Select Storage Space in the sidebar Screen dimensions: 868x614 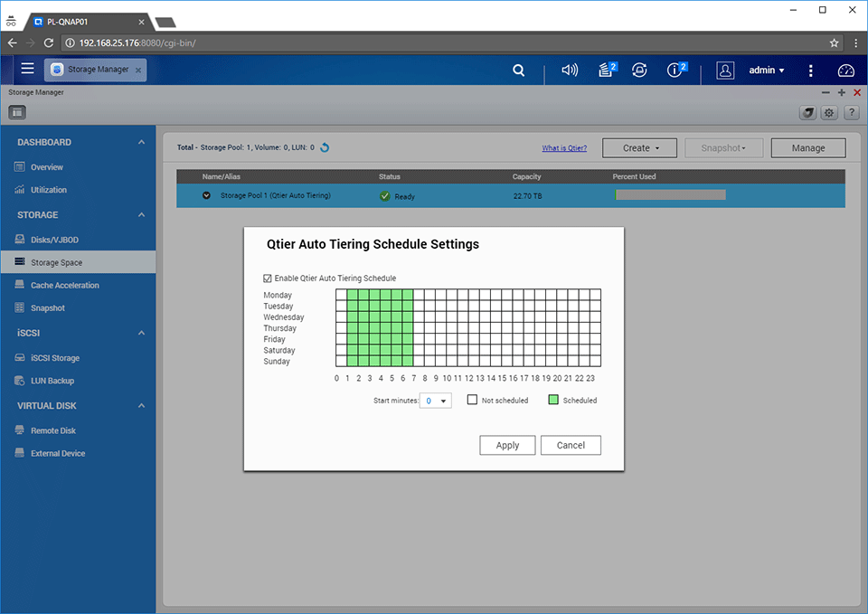click(x=78, y=262)
